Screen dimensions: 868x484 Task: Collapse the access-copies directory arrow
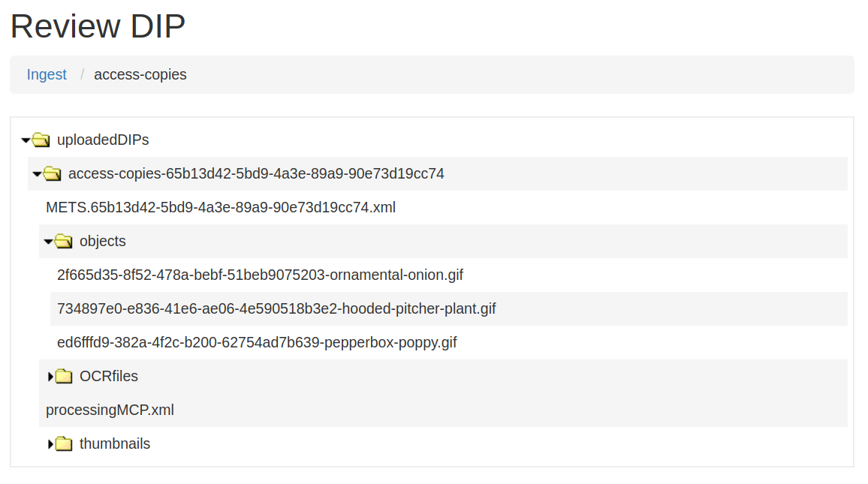(37, 174)
